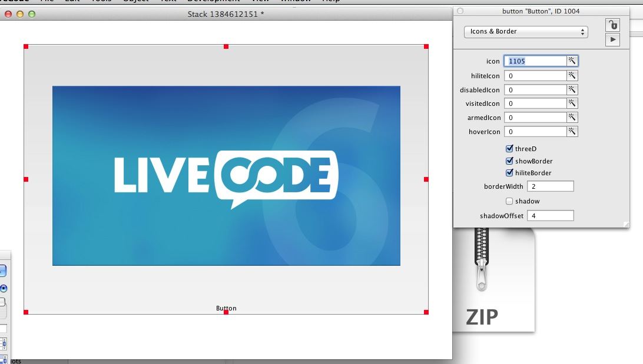Click the inspector's arrow menu button
Image resolution: width=643 pixels, height=364 pixels.
coord(612,40)
